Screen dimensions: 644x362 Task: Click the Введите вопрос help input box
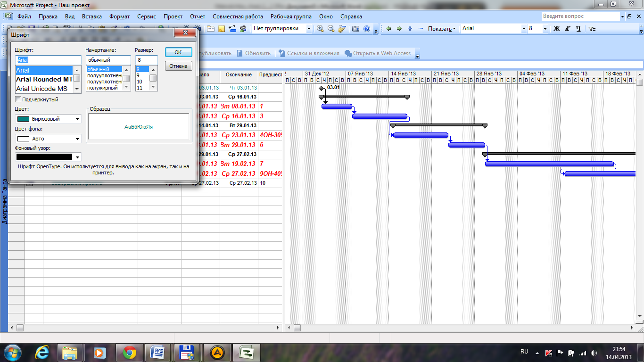580,16
